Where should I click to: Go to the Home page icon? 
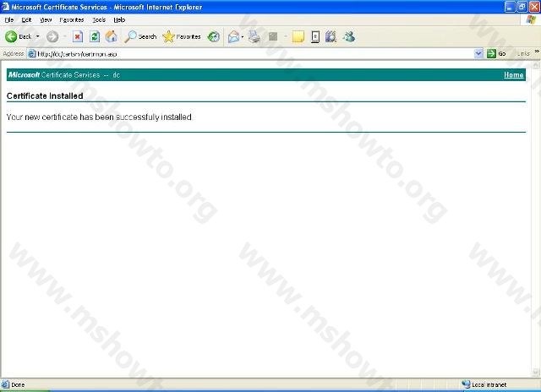pyautogui.click(x=111, y=36)
